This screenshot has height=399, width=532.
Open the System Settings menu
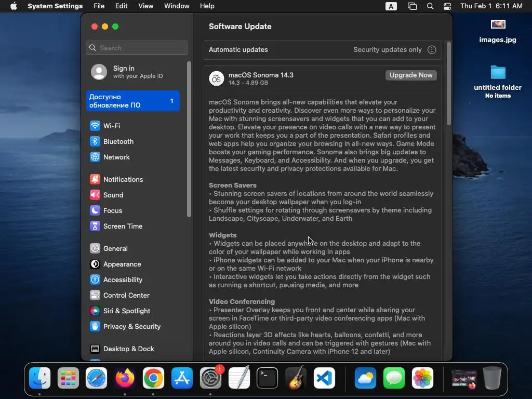(55, 6)
